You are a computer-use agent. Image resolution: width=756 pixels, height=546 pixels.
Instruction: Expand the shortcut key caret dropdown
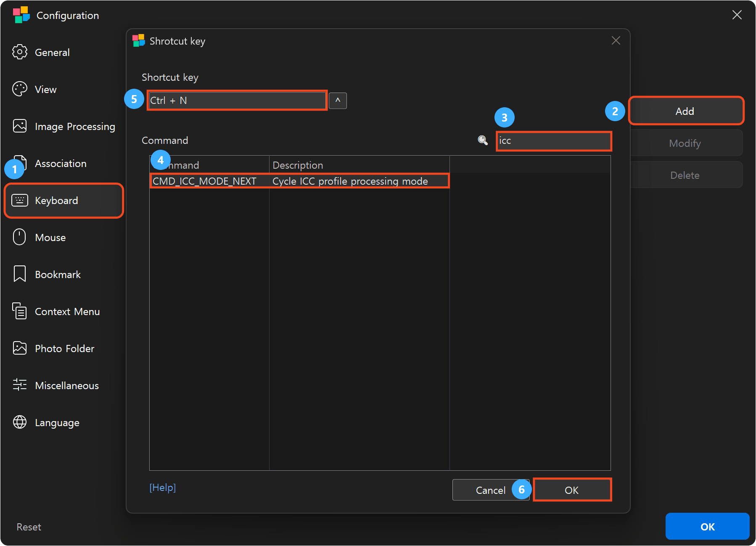[x=338, y=101]
